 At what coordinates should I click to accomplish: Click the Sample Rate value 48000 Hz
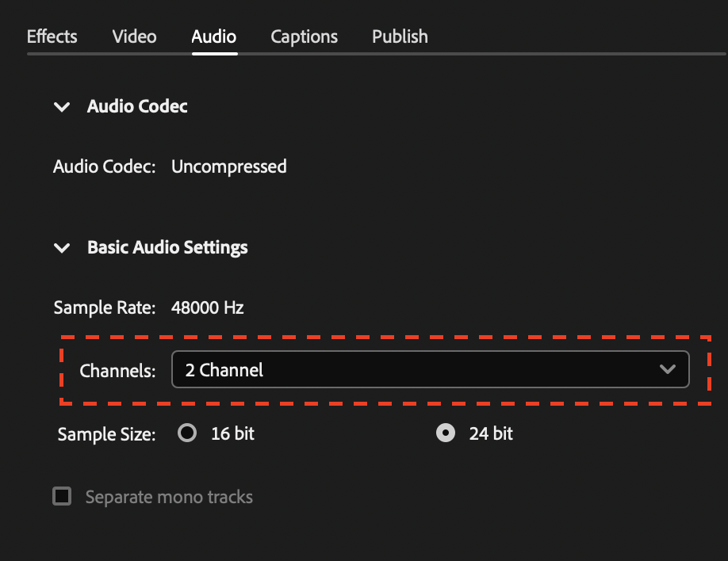(207, 307)
